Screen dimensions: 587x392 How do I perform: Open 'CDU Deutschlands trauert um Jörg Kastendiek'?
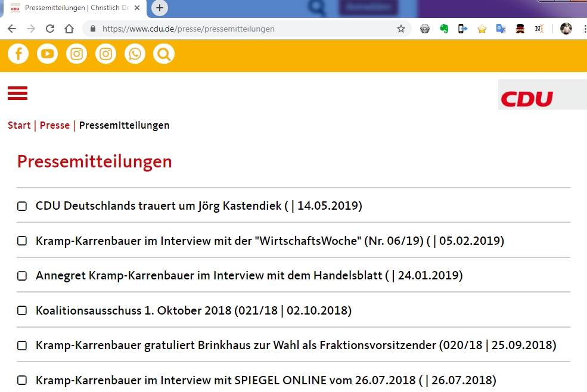[x=199, y=206]
